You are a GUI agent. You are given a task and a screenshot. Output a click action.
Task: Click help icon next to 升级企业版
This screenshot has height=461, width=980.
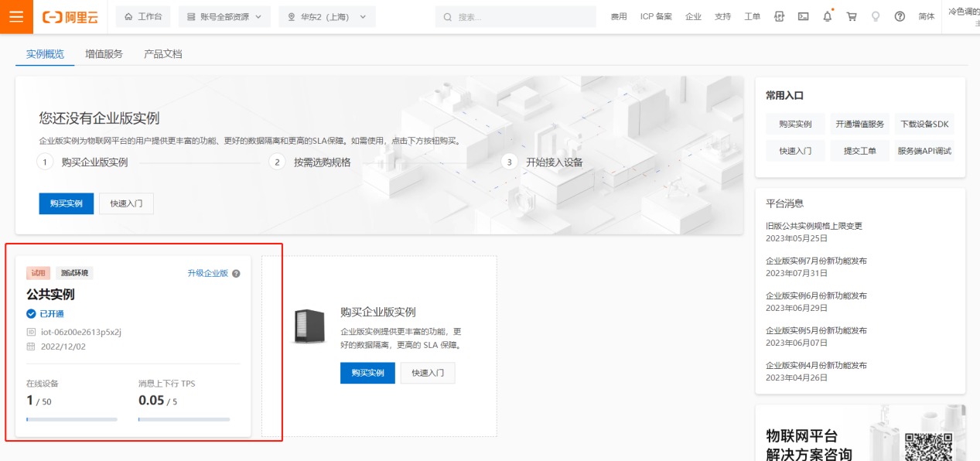pyautogui.click(x=236, y=274)
